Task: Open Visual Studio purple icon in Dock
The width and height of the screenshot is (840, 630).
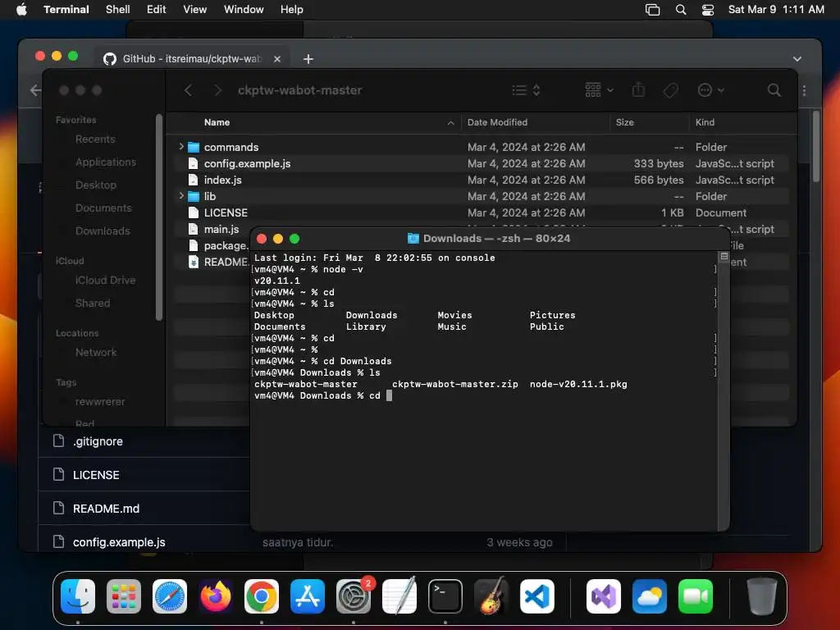Action: [604, 596]
